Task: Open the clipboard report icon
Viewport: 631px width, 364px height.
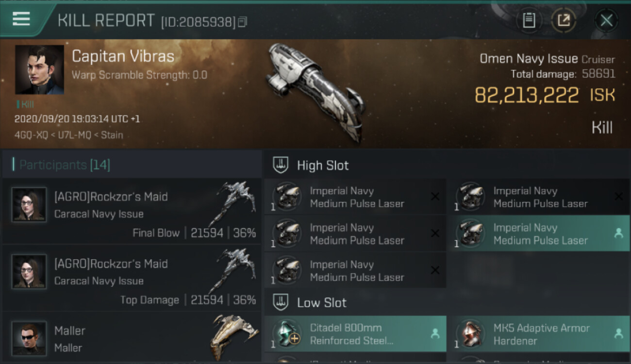Action: (x=529, y=20)
